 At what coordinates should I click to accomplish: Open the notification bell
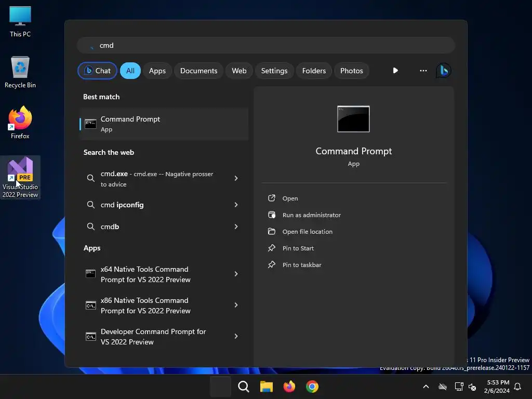coord(517,387)
